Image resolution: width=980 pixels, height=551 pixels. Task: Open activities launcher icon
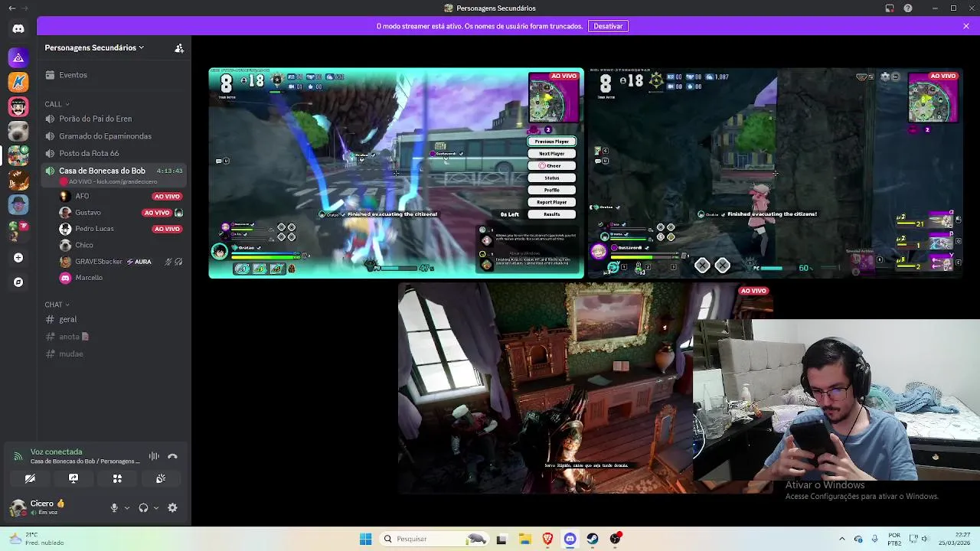tap(117, 478)
